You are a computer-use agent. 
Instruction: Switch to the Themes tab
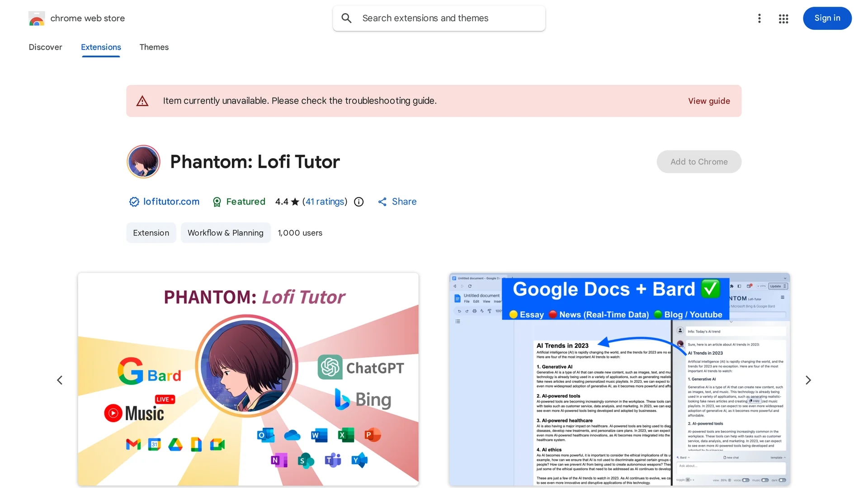[154, 47]
